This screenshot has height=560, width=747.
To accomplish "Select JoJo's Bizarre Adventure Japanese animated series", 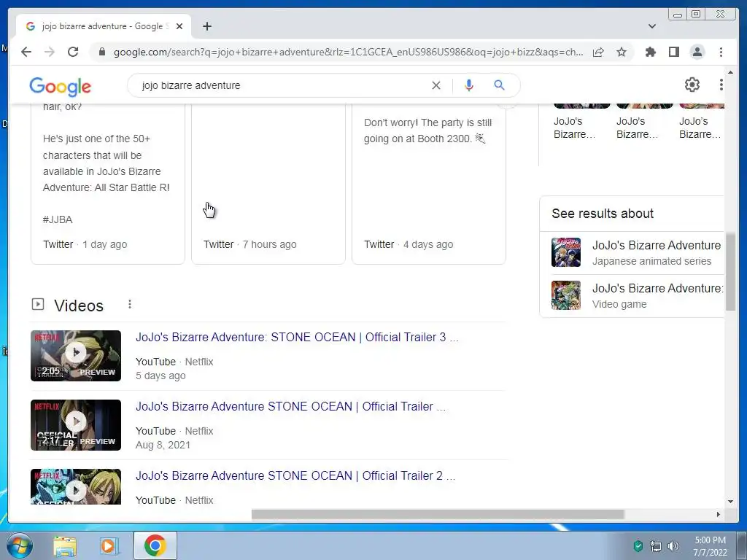I will click(x=638, y=252).
